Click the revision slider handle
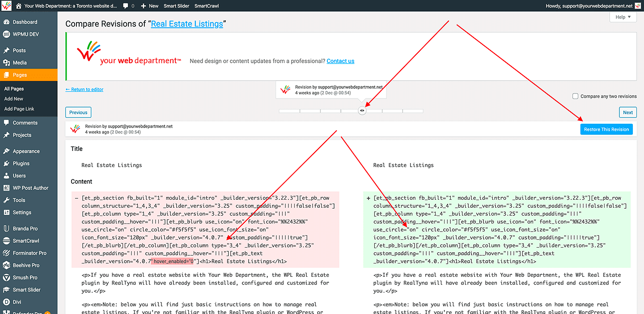 pyautogui.click(x=362, y=111)
